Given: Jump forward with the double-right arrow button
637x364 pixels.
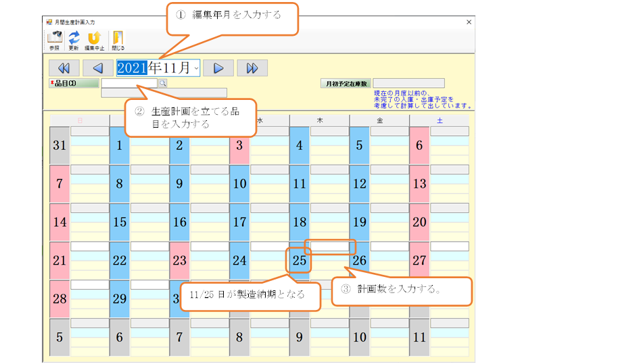Looking at the screenshot, I should tap(252, 68).
